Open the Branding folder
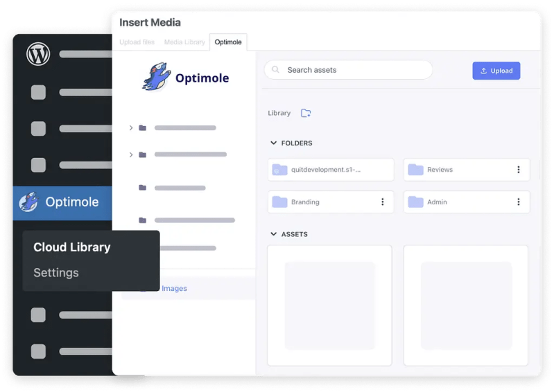This screenshot has height=392, width=554. 331,202
